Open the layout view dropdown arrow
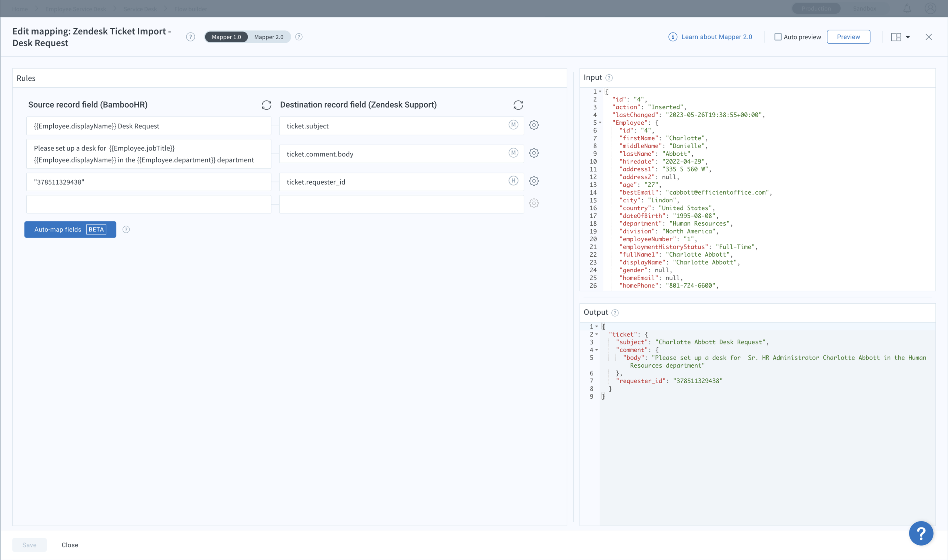Image resolution: width=948 pixels, height=560 pixels. pyautogui.click(x=908, y=37)
